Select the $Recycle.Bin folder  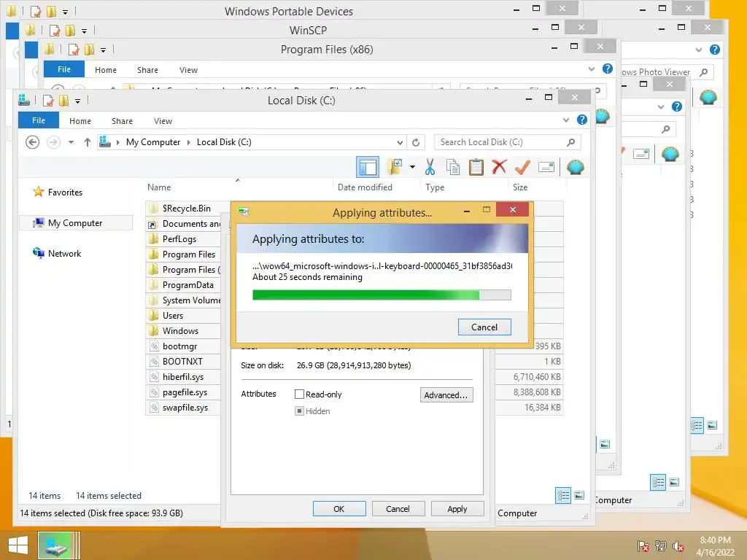[186, 208]
